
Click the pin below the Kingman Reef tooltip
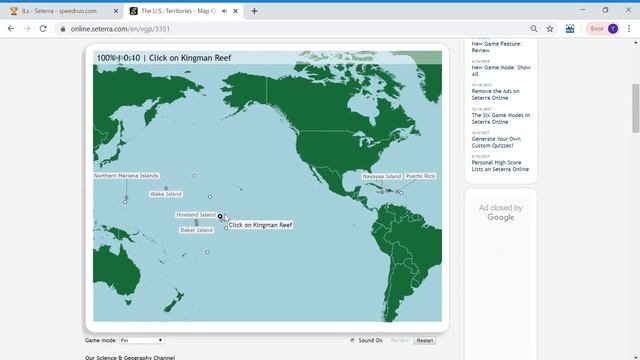point(226,228)
